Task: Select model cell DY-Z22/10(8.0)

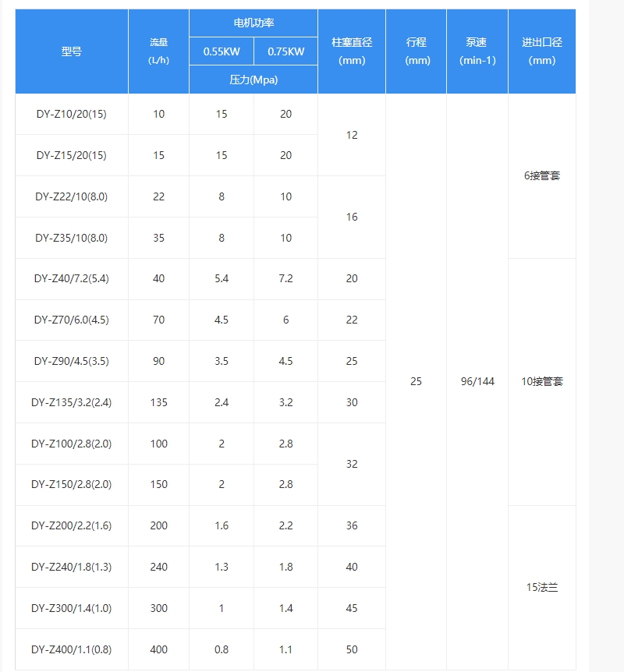Action: point(72,196)
